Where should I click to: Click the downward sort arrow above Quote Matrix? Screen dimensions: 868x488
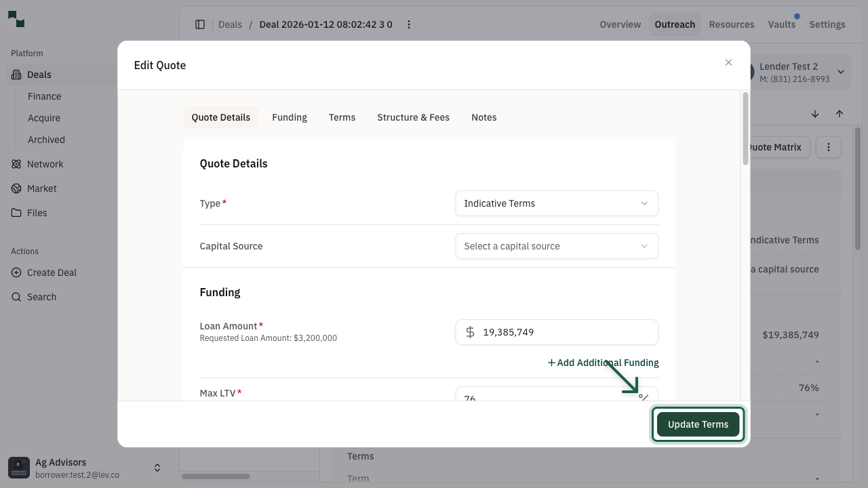click(x=815, y=114)
